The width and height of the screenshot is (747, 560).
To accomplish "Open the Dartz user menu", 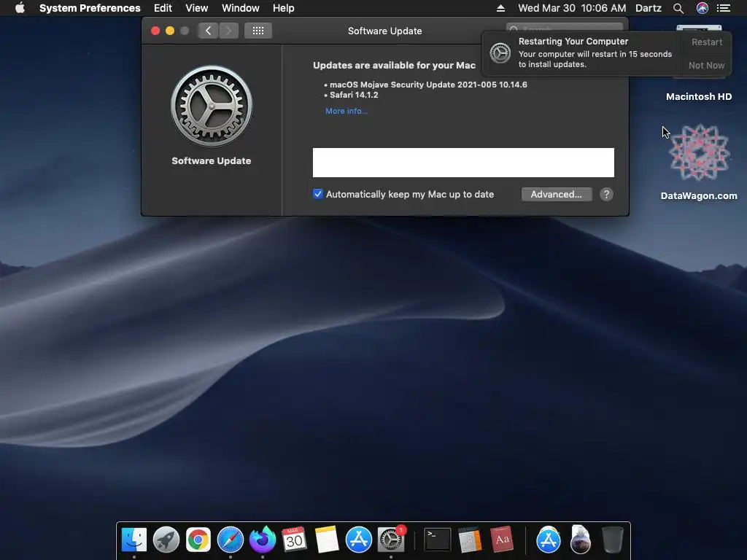I will click(649, 8).
